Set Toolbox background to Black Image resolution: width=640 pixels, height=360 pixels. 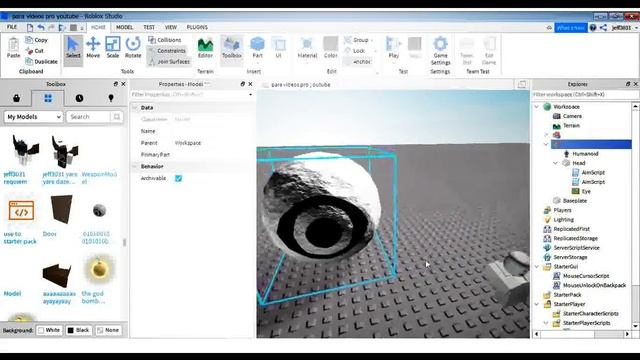[78, 330]
